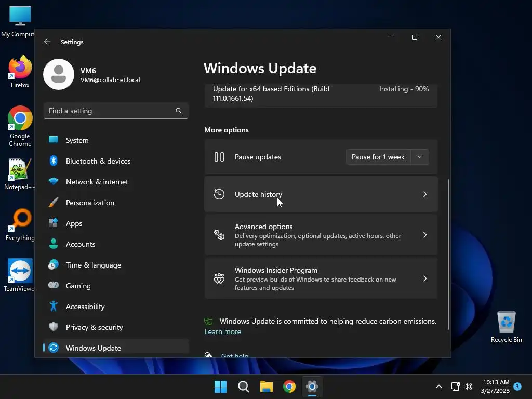Click the Bluetooth icon in sidebar

(54, 161)
